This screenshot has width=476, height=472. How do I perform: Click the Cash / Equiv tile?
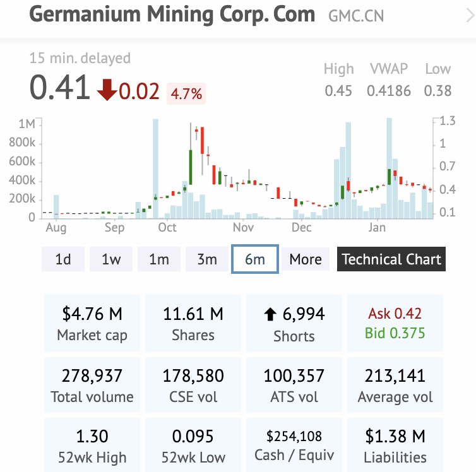(294, 445)
